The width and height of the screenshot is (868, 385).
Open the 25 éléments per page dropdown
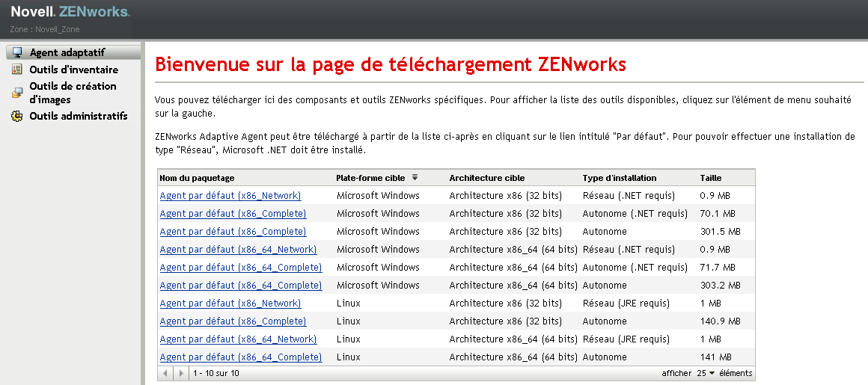click(x=706, y=373)
